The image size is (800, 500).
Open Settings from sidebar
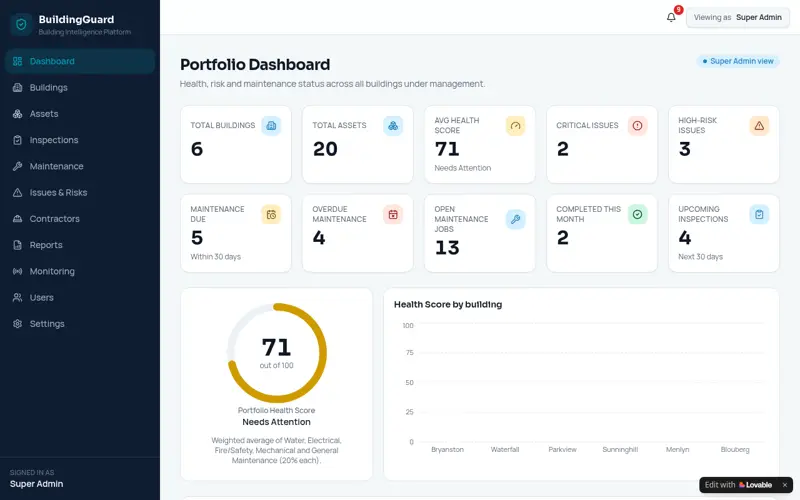click(80, 324)
